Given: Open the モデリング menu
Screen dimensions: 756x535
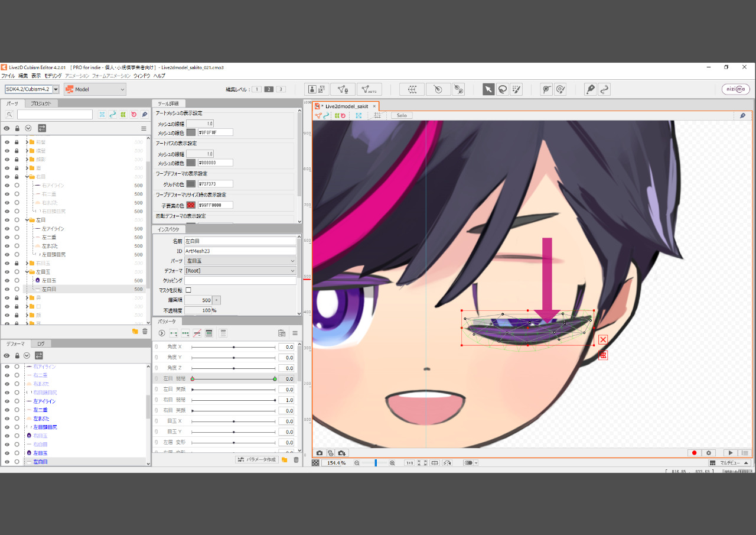Looking at the screenshot, I should 53,76.
